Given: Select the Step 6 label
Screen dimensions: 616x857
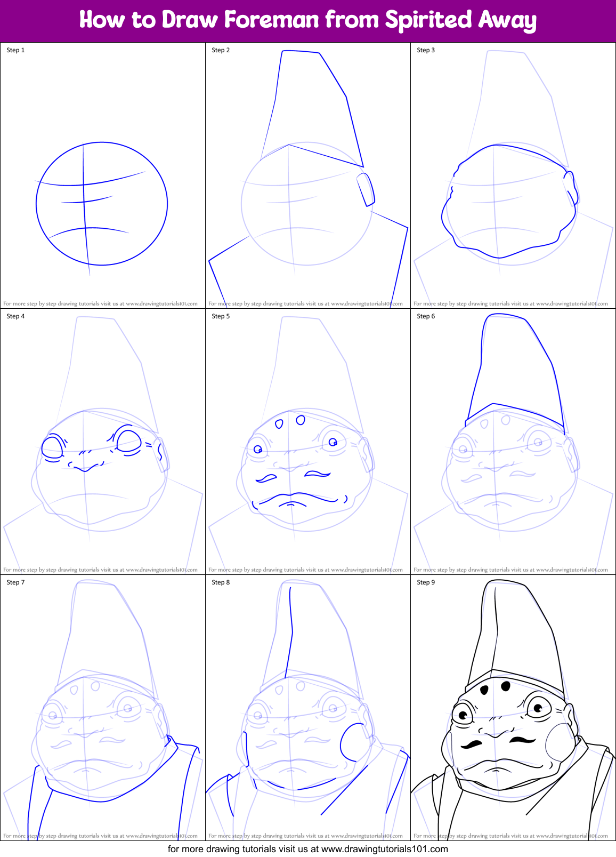Looking at the screenshot, I should [x=426, y=316].
